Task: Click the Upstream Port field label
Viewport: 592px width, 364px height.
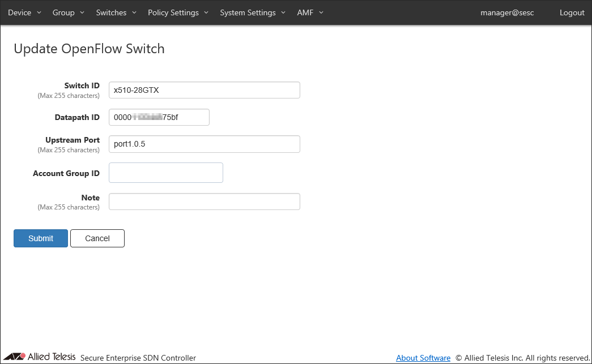Action: [73, 140]
